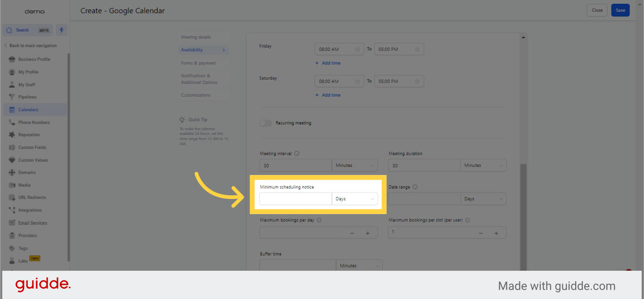The image size is (644, 299).
Task: Click the Maximum bookings per day info icon
Action: click(x=319, y=220)
